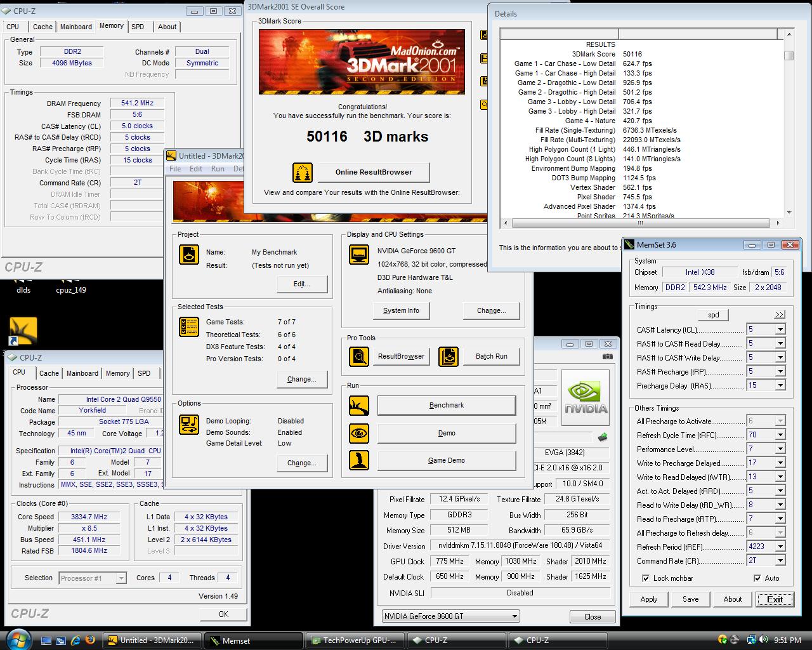Open the Edit menu in 3DMark2001
The height and width of the screenshot is (650, 812).
[196, 169]
